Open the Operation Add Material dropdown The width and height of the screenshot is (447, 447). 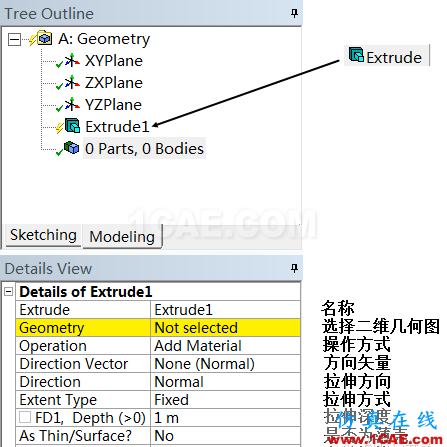coord(225,346)
